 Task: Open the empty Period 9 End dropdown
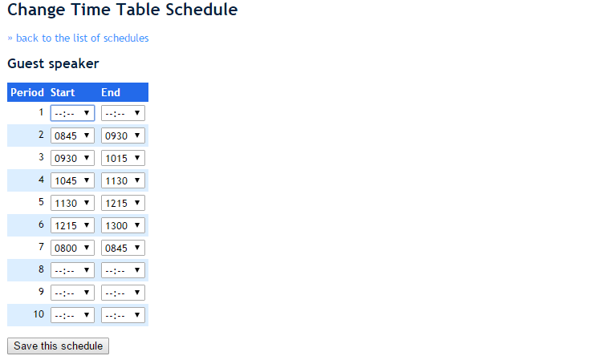[123, 293]
